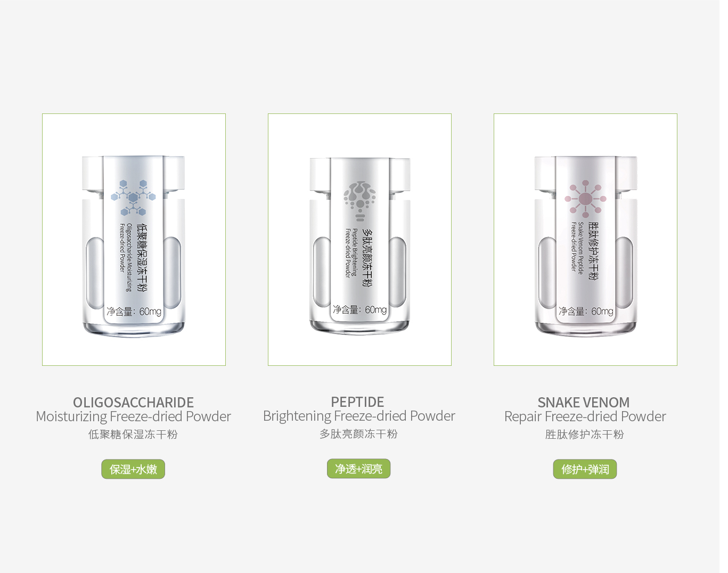Click the blue hexagon molecule icon on first bottle

click(133, 198)
